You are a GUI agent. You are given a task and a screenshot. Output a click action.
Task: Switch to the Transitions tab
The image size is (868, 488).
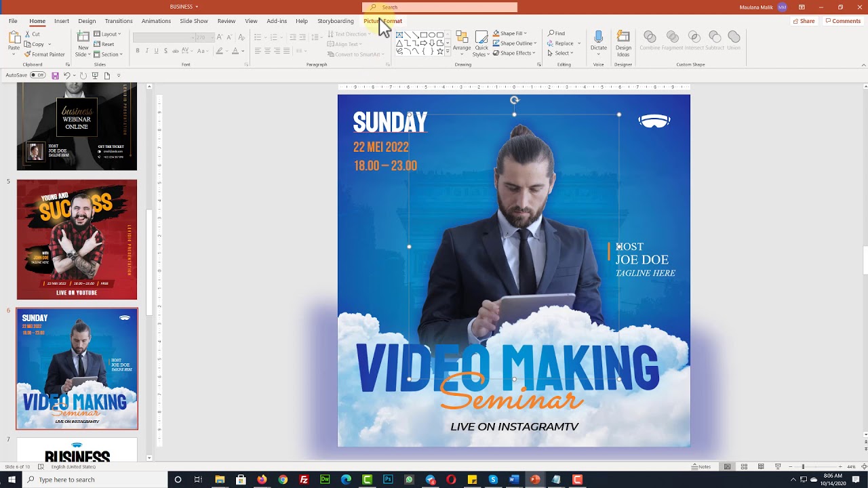pos(119,21)
